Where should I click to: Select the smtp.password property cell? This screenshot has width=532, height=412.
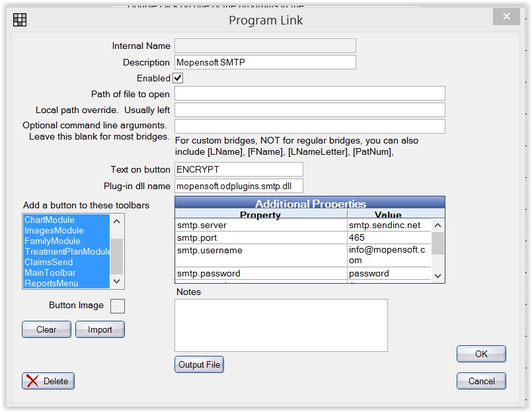261,273
